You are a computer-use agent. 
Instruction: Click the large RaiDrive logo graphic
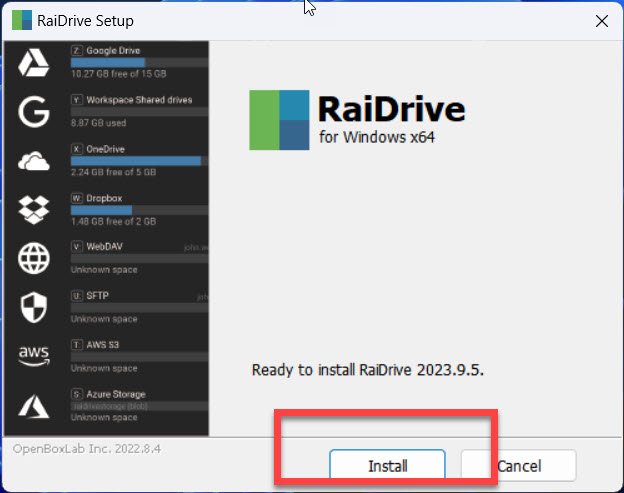(x=279, y=120)
